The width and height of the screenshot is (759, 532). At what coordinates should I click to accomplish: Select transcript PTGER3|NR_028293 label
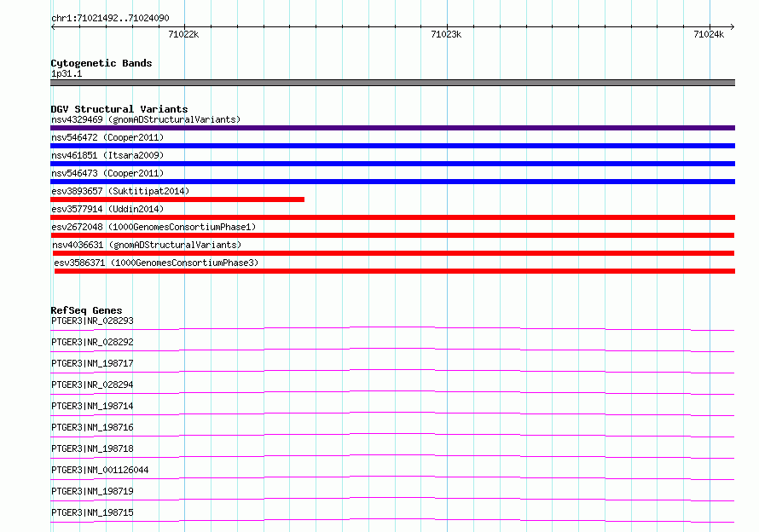pyautogui.click(x=92, y=321)
